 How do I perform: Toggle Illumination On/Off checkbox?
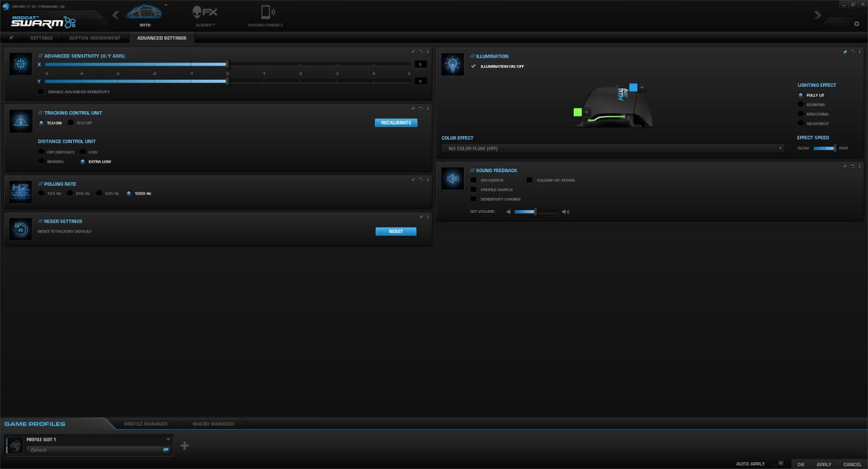[473, 66]
